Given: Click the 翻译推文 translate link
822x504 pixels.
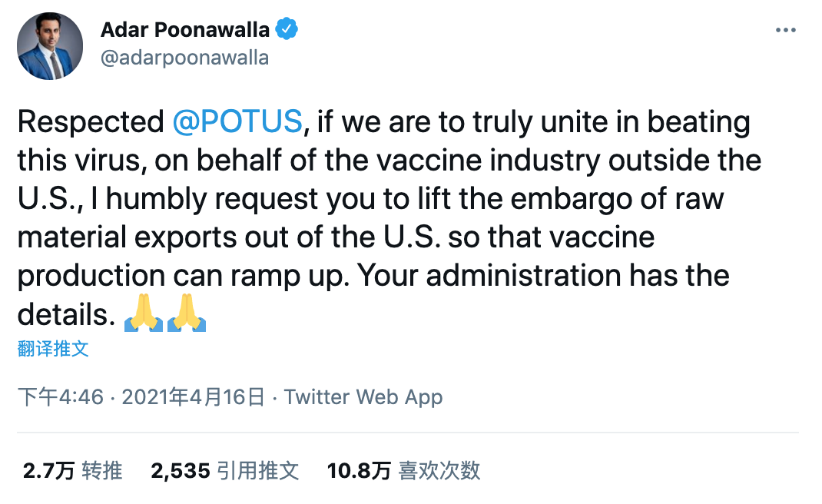Looking at the screenshot, I should coord(53,349).
